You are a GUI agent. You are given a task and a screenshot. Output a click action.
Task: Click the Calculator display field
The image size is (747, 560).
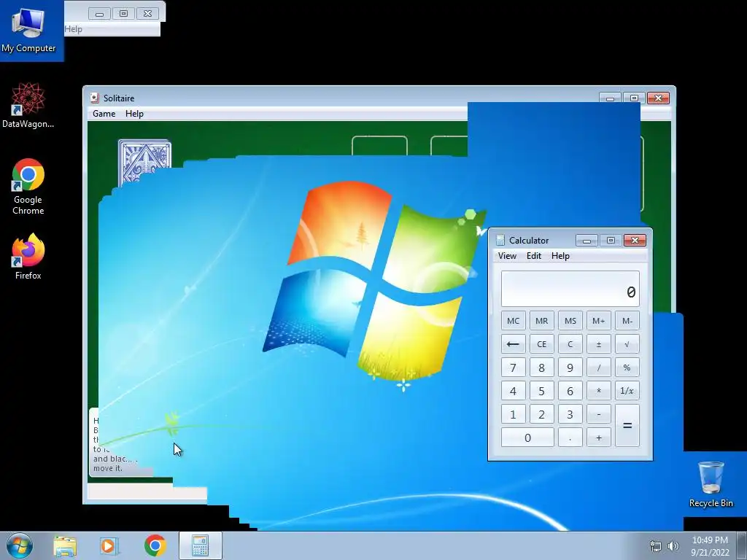click(570, 289)
